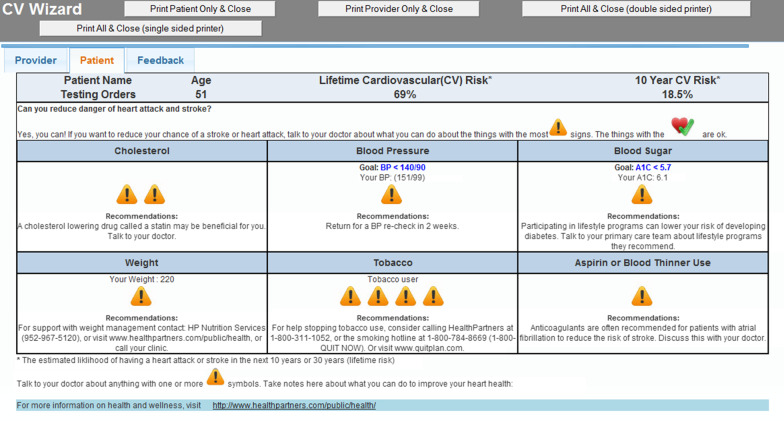Select the Patient tab
The width and height of the screenshot is (784, 421).
coord(97,61)
